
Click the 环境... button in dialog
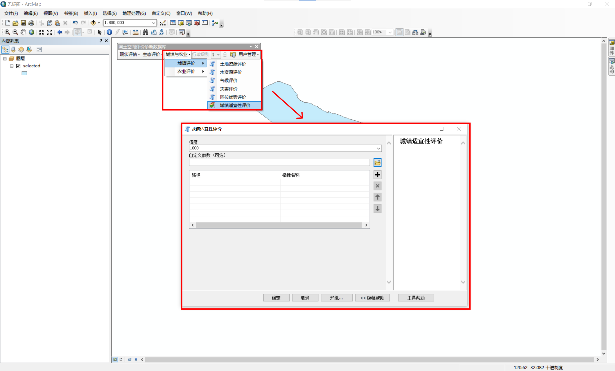(337, 298)
